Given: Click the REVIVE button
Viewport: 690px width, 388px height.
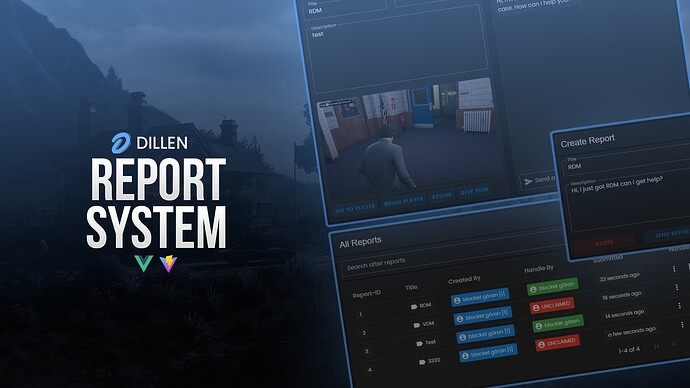Looking at the screenshot, I should tap(442, 195).
